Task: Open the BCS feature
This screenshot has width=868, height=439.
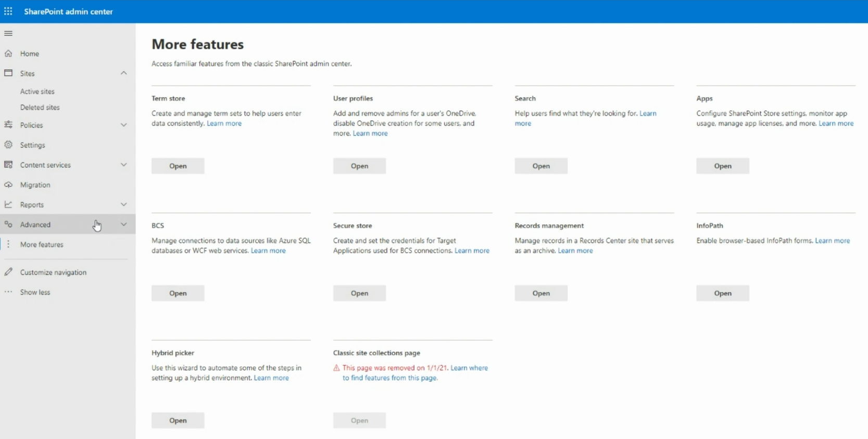Action: (178, 293)
